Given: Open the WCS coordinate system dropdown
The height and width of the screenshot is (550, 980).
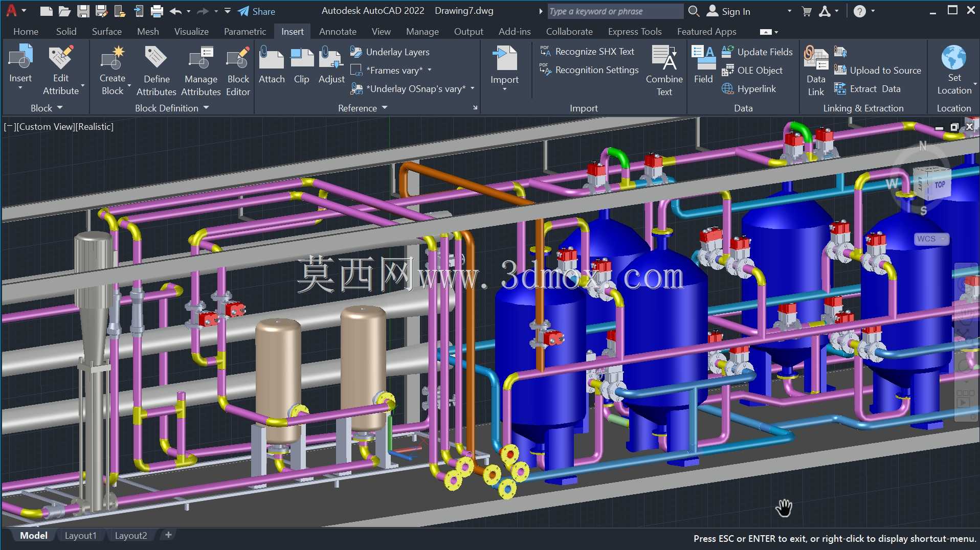Looking at the screenshot, I should pos(931,239).
